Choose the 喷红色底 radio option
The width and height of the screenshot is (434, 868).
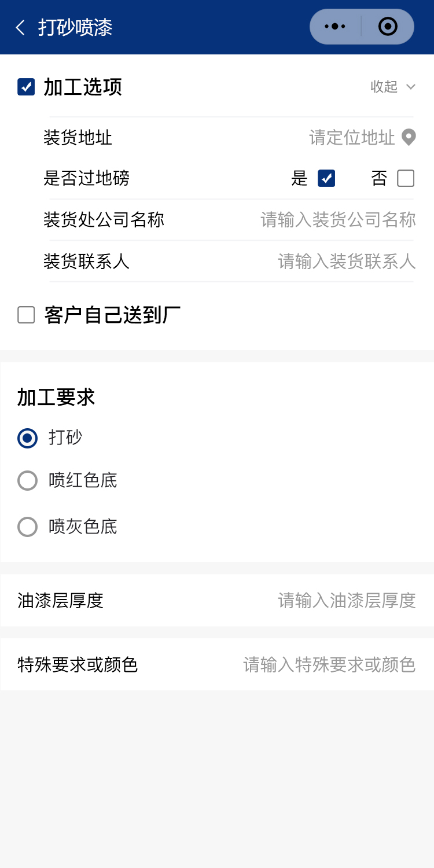tap(27, 480)
